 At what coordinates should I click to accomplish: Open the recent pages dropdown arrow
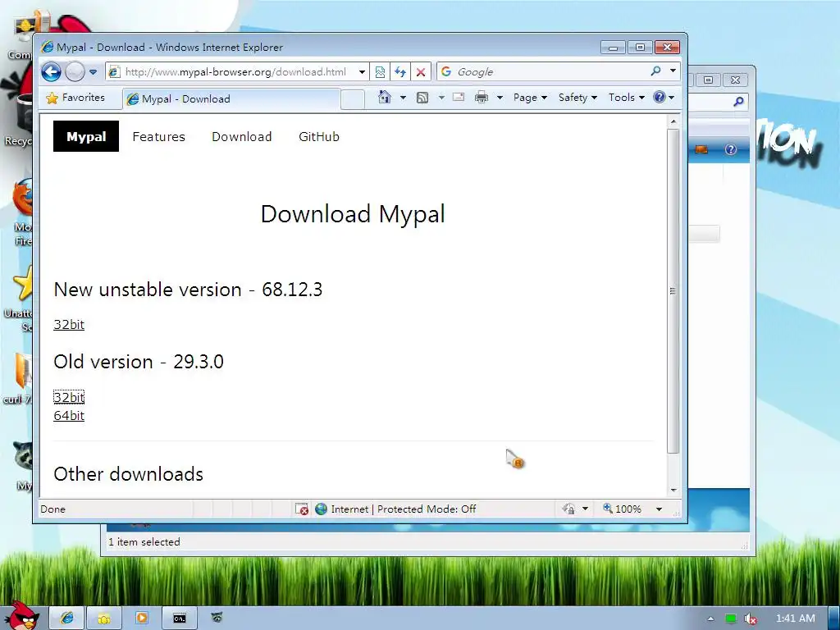(94, 71)
